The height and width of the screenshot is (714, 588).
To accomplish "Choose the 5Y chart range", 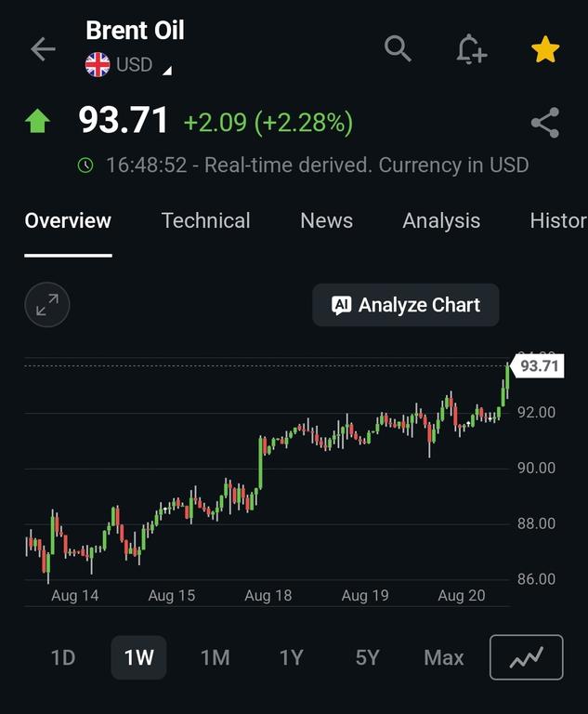I will point(367,657).
